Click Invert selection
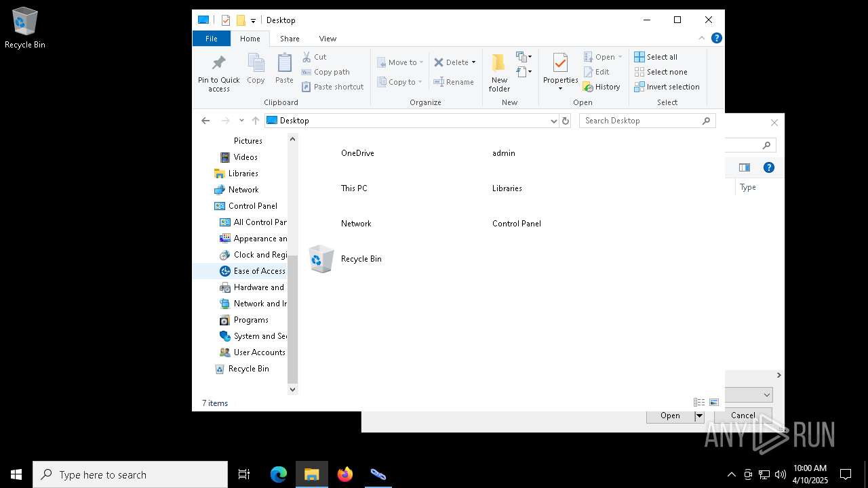Viewport: 868px width, 488px height. (667, 87)
